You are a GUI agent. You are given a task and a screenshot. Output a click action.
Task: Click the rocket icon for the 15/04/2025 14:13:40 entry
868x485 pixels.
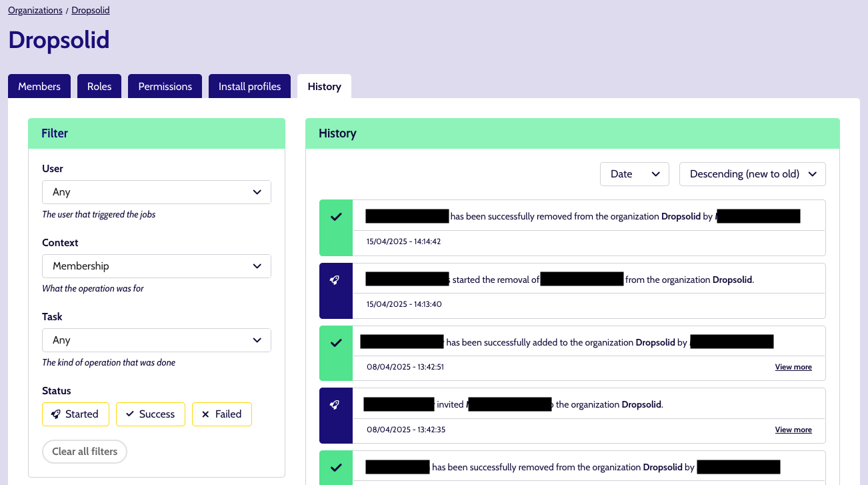pyautogui.click(x=336, y=280)
